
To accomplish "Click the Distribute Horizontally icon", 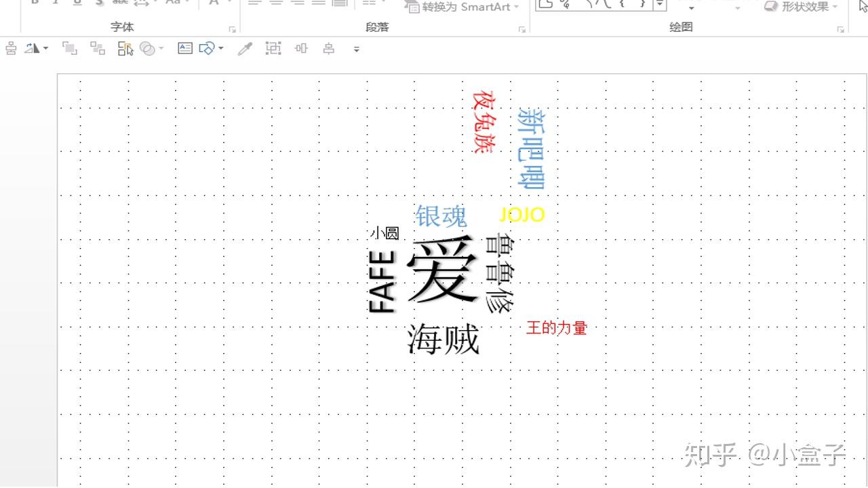I will coord(301,49).
